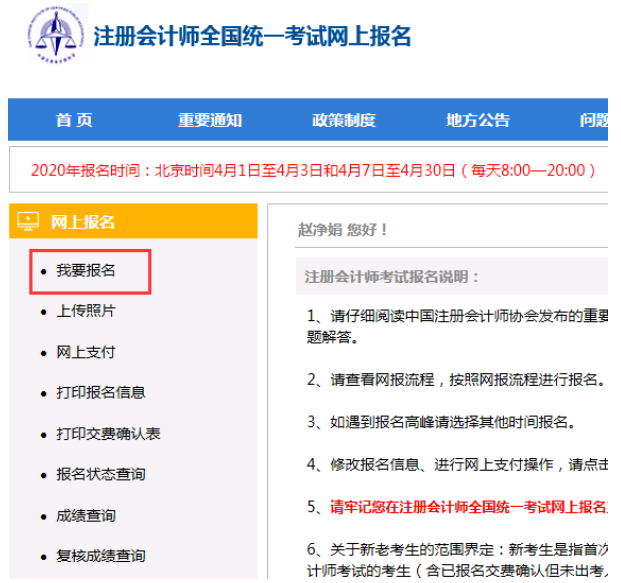
Task: Click the 上传照片 link
Action: tap(86, 311)
